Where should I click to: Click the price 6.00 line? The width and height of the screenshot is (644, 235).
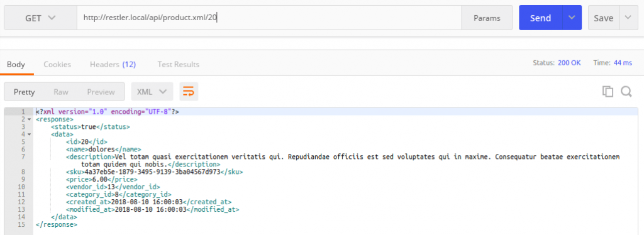pos(101,179)
